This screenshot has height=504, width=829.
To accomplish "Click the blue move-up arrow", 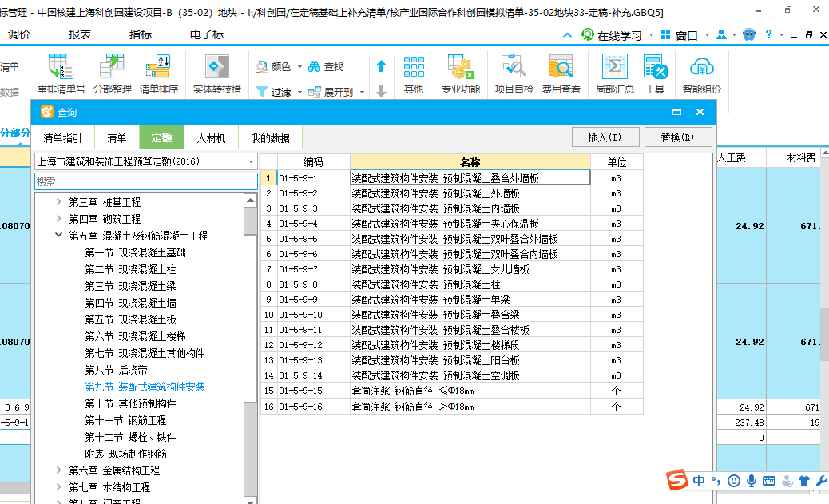I will click(381, 66).
